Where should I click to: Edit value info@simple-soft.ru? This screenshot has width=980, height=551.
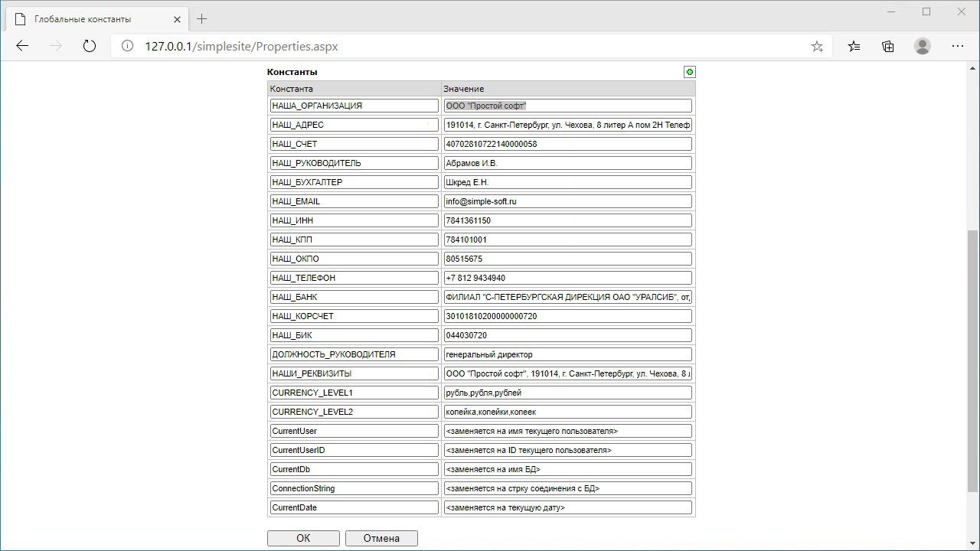tap(567, 201)
